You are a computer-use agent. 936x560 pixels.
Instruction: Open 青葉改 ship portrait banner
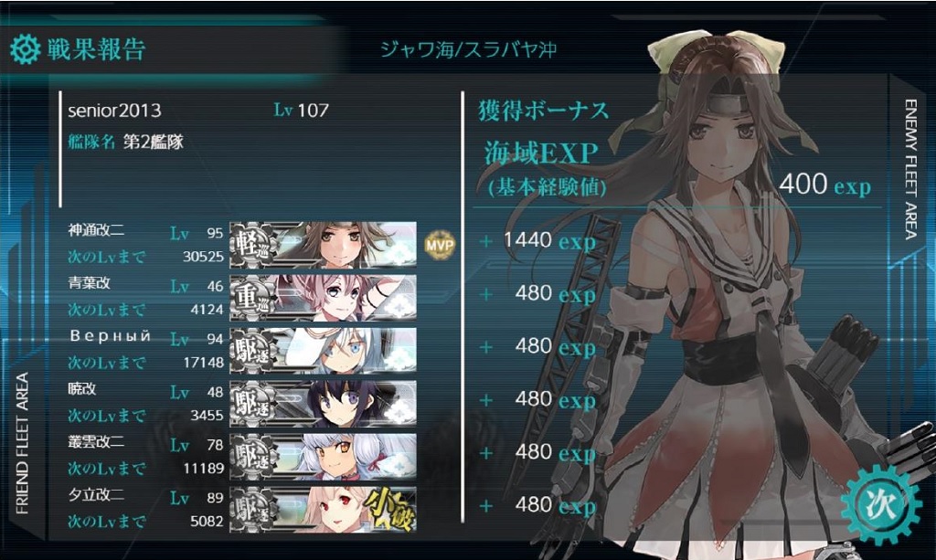pyautogui.click(x=323, y=298)
